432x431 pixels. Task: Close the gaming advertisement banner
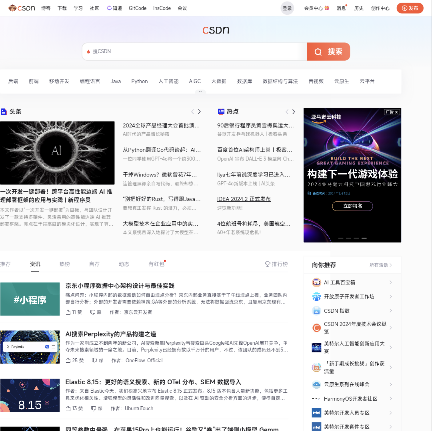pyautogui.click(x=396, y=112)
